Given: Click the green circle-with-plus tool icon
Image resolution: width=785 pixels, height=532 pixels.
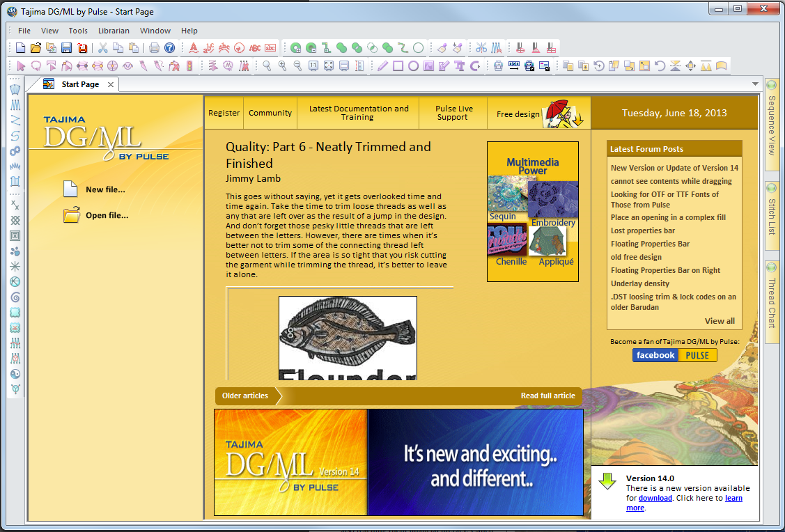Looking at the screenshot, I should pos(296,48).
